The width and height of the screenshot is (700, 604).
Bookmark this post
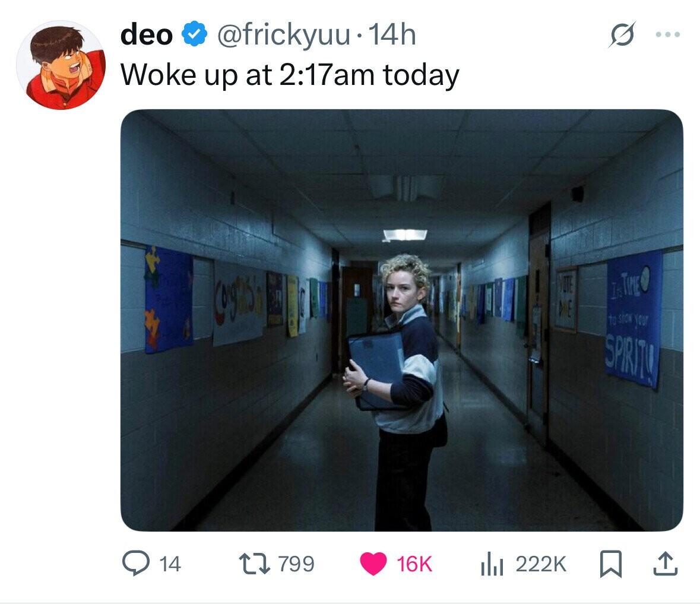(x=611, y=564)
